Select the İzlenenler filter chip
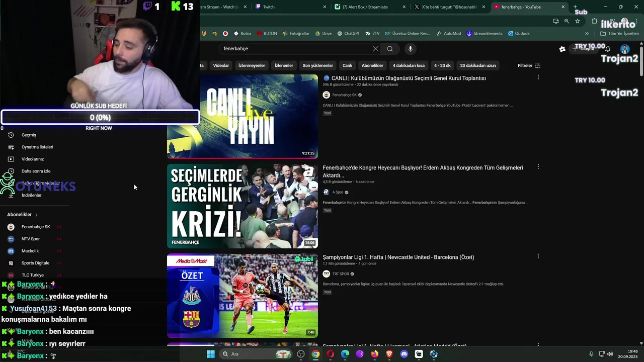The image size is (644, 362). 284,65
